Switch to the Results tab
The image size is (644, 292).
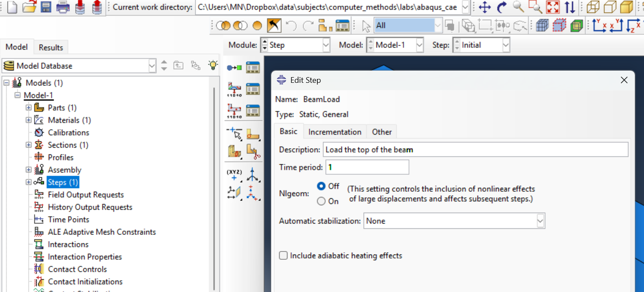click(x=51, y=48)
